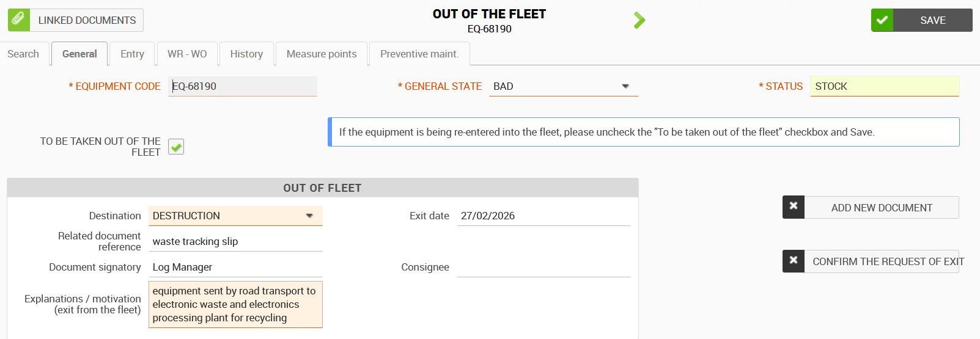Uncheck the To Be Taken Out of Fleet checkbox

176,147
